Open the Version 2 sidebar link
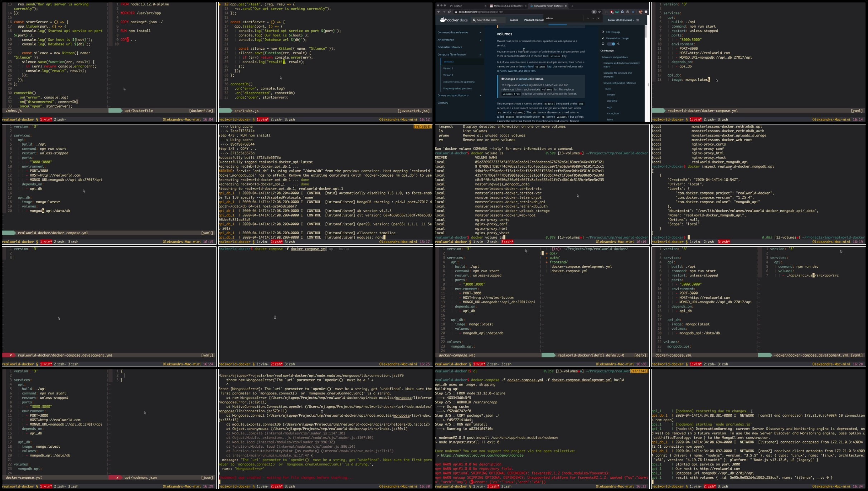Image resolution: width=868 pixels, height=491 pixels. click(x=448, y=68)
